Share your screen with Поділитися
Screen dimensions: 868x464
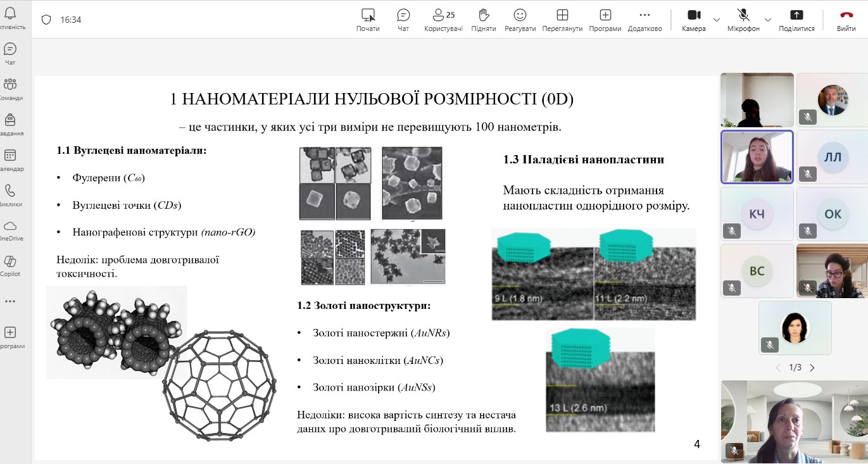796,20
